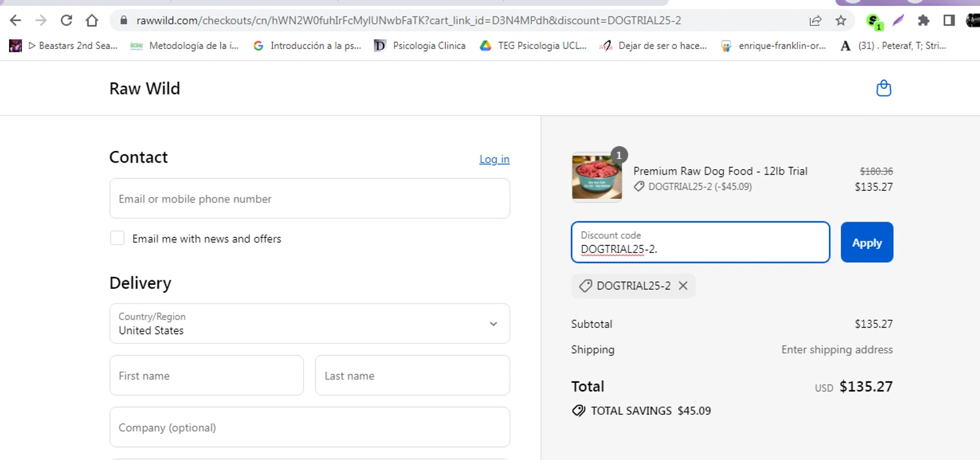
Task: Share this page from address bar
Action: [x=815, y=20]
